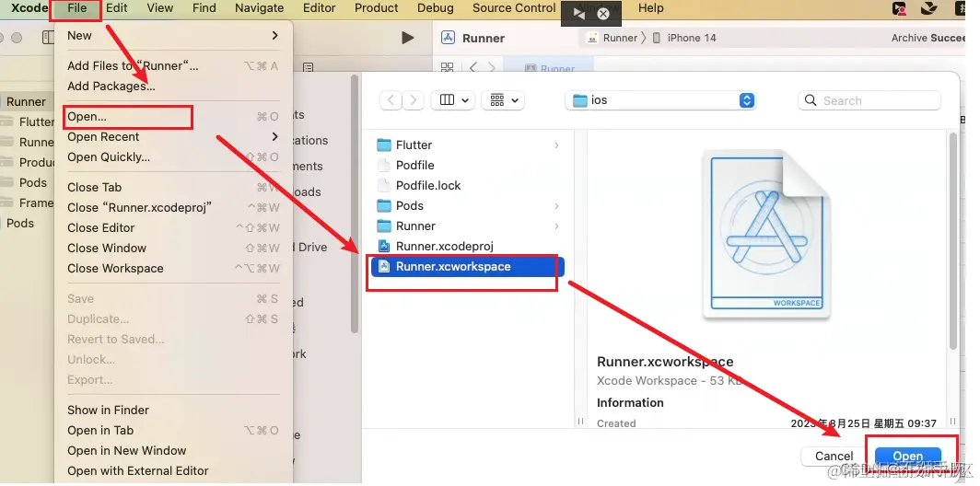Choose Close Editor
Viewport: 980px width, 486px height.
[173, 228]
